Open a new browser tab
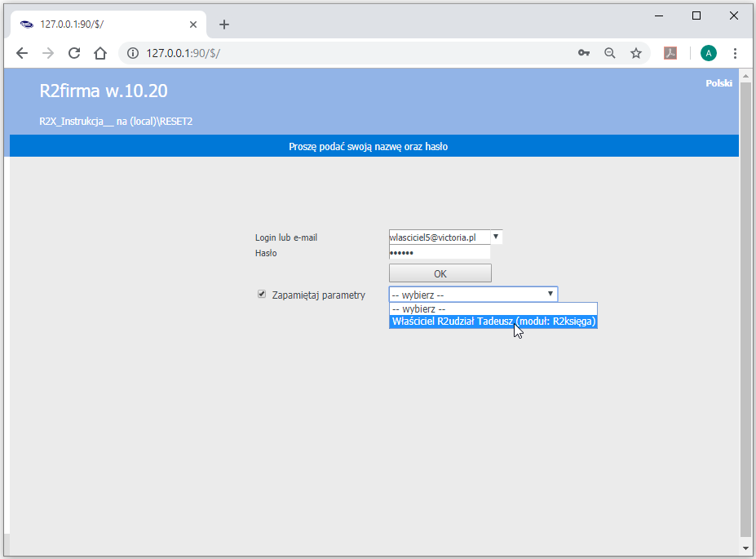The width and height of the screenshot is (756, 559). [x=224, y=24]
